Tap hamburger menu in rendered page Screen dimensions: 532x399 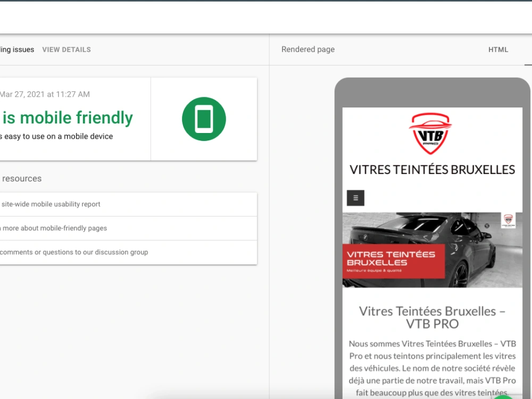click(355, 198)
